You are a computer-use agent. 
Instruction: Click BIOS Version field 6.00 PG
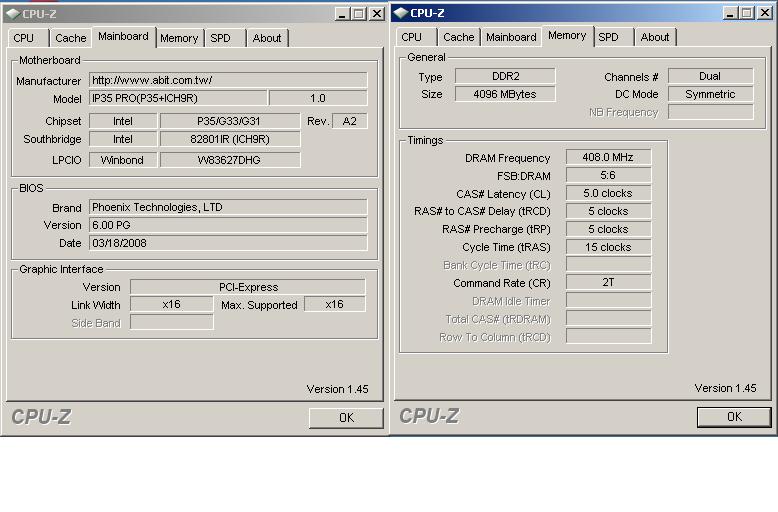point(228,225)
